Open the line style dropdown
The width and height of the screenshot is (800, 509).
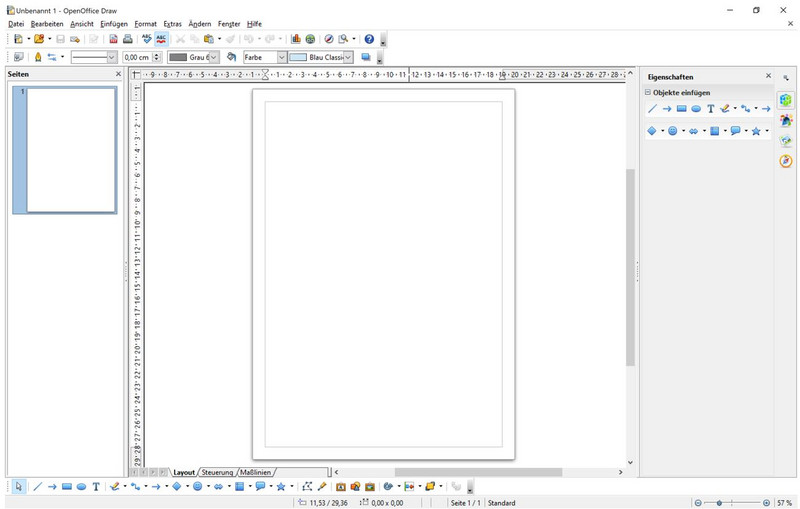112,57
